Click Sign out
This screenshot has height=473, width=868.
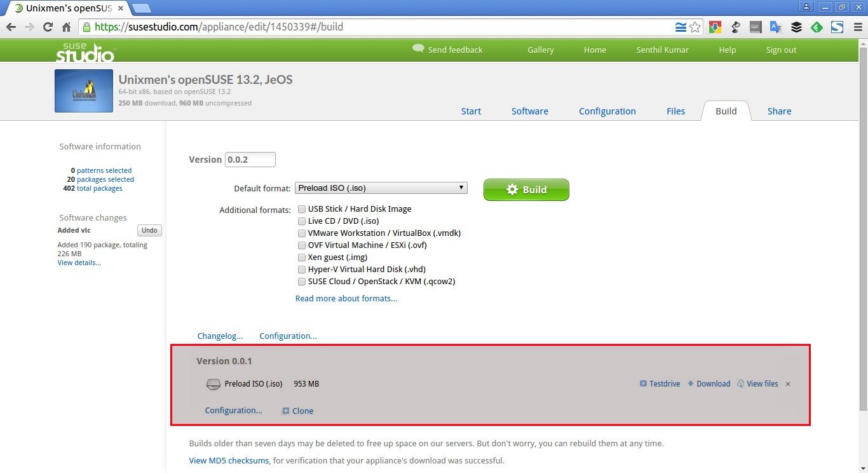tap(782, 50)
